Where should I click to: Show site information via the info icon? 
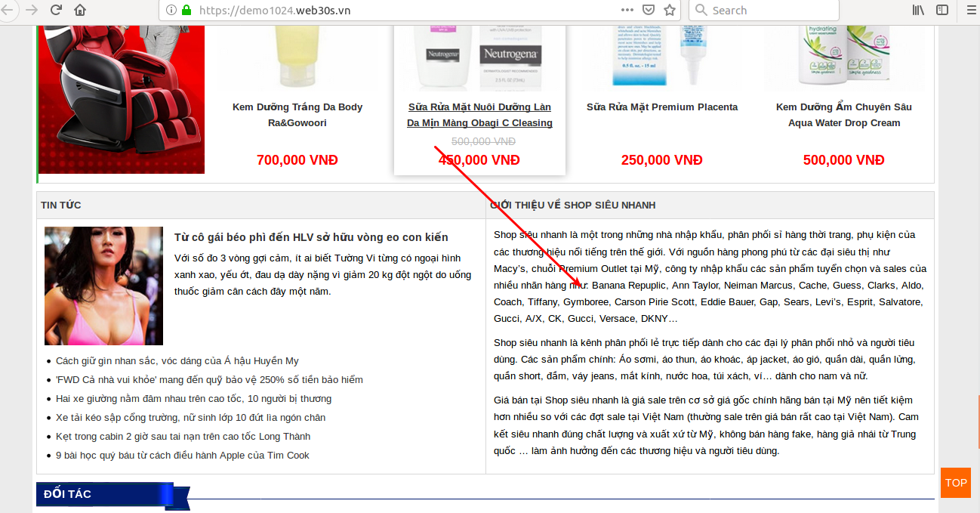click(x=171, y=10)
